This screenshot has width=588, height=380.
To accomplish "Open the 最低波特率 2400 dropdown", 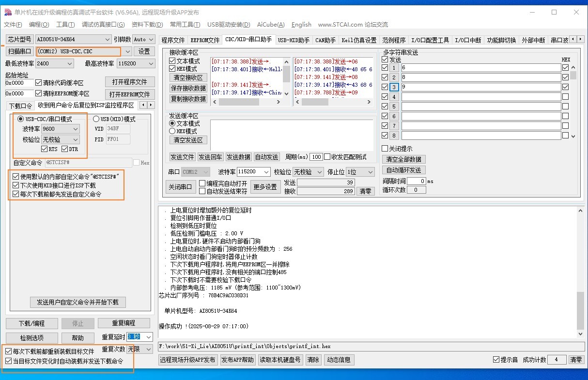I will [69, 63].
